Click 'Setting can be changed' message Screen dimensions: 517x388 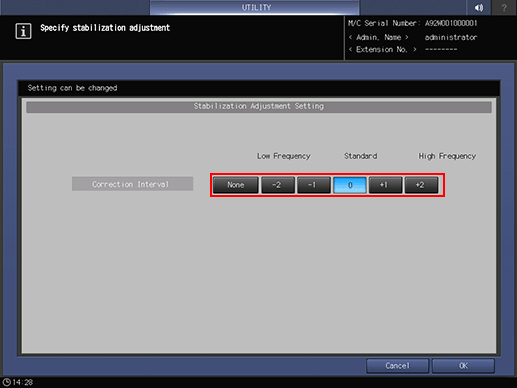point(72,88)
